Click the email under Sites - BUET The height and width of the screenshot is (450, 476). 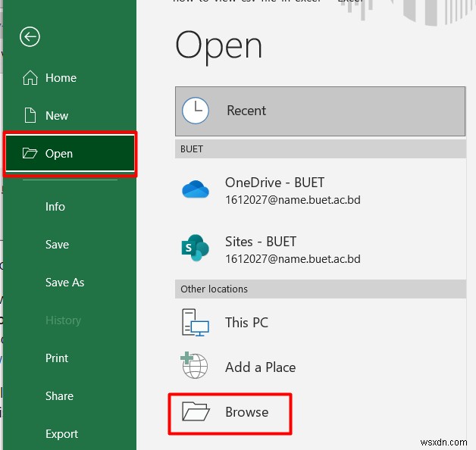tap(293, 259)
